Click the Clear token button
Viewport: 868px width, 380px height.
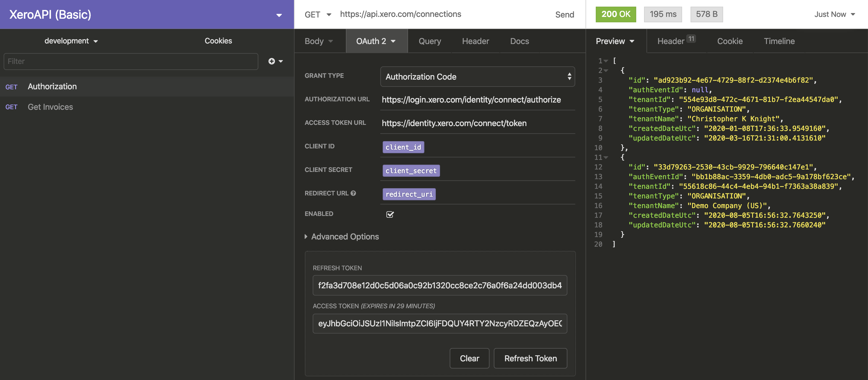tap(469, 358)
